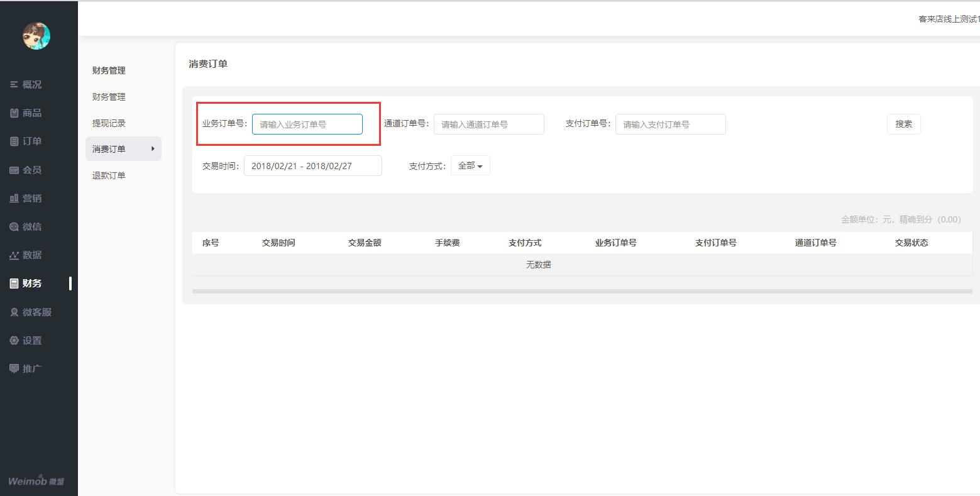Open the 设置 settings gear icon
Viewport: 980px width, 496px height.
click(x=14, y=341)
